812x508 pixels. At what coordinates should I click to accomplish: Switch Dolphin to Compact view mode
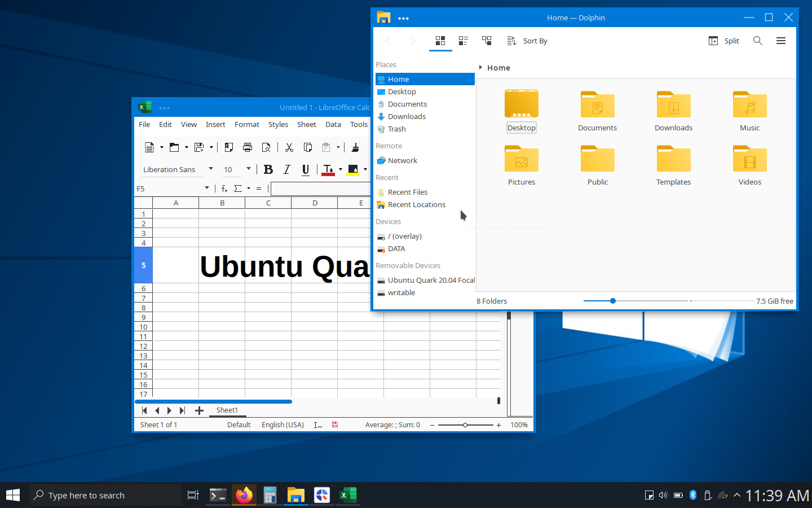[x=464, y=41]
